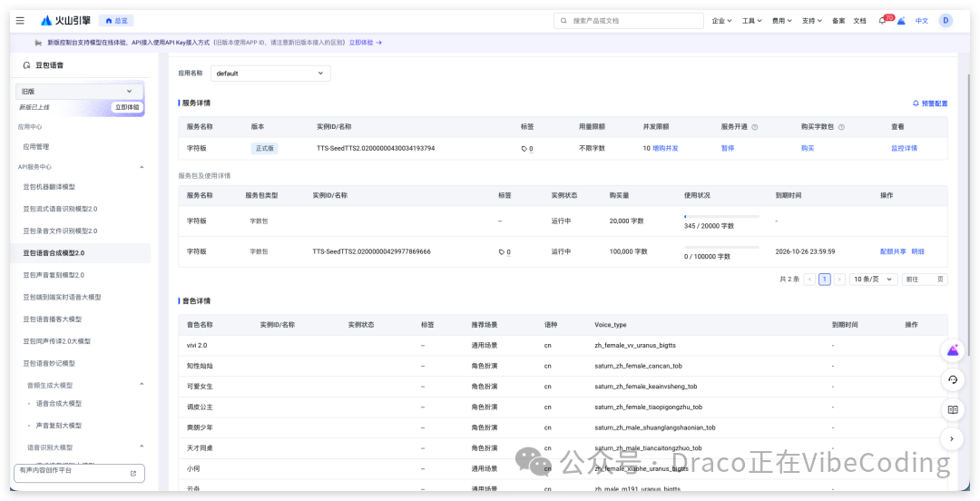Select page 1 in pagination
Image resolution: width=980 pixels, height=501 pixels.
(824, 280)
